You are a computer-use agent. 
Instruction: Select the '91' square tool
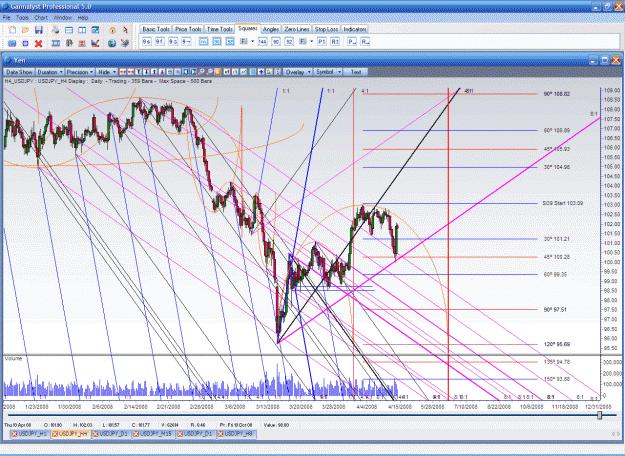pyautogui.click(x=159, y=41)
